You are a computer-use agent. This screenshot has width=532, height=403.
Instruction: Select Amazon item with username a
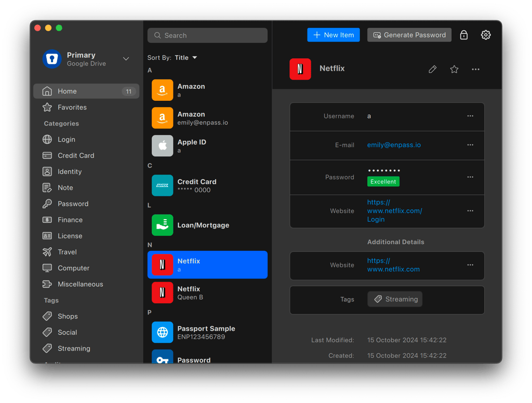click(207, 90)
